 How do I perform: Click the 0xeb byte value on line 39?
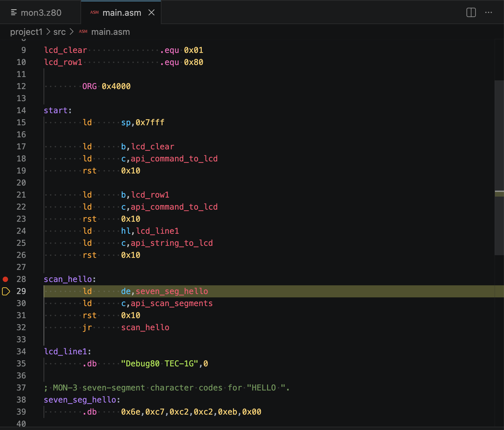click(228, 412)
